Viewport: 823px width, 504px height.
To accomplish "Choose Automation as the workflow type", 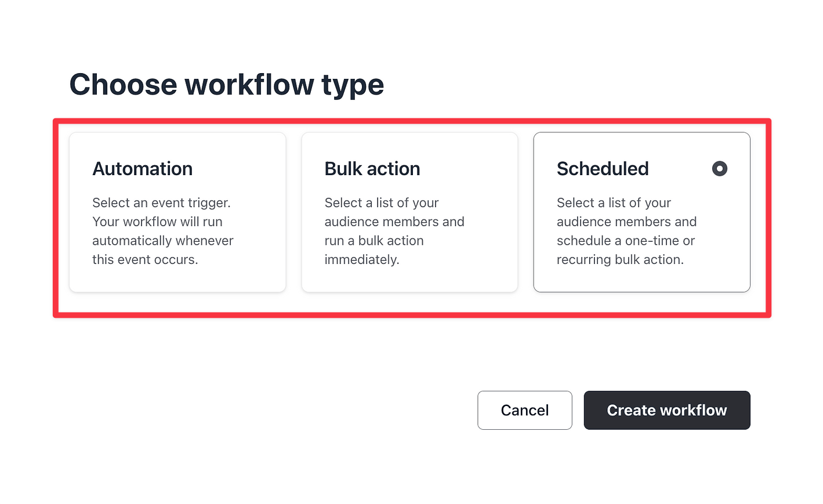I will 177,212.
